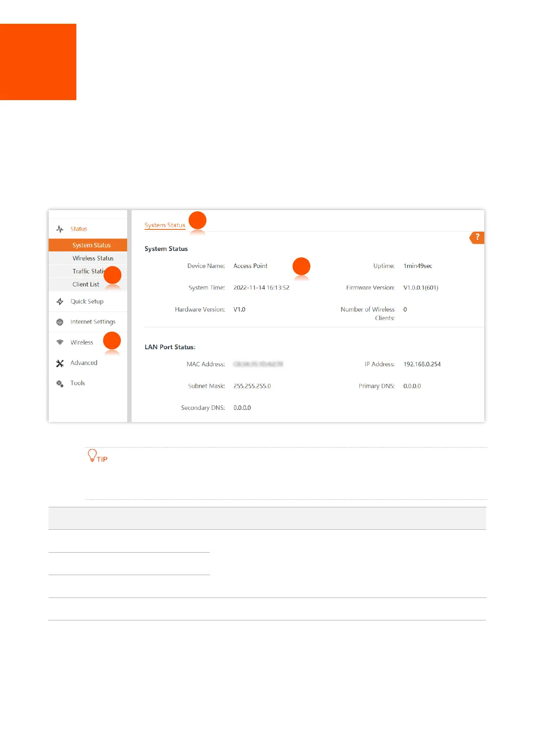Open Traffic Statistics page
This screenshot has height=756, width=535.
coord(88,271)
